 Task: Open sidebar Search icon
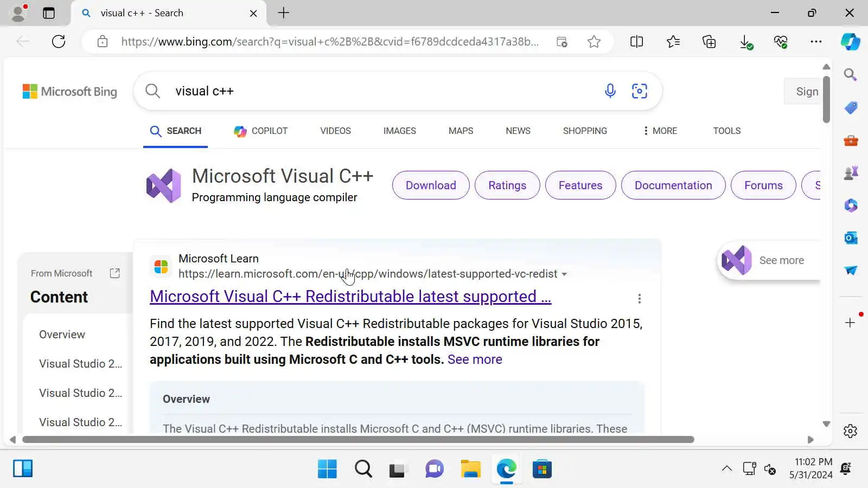click(x=850, y=75)
